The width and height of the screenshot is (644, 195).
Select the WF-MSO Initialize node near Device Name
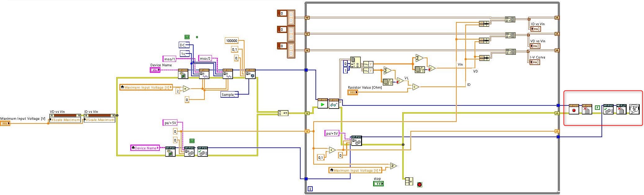[183, 74]
